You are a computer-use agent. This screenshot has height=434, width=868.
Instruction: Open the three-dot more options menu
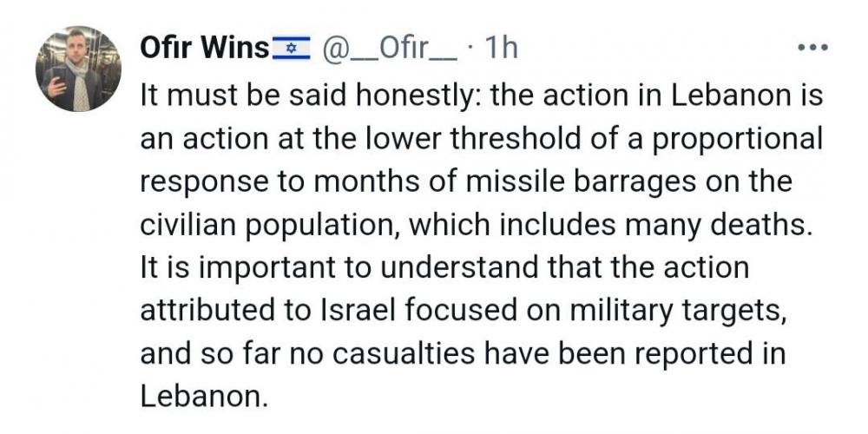[812, 48]
